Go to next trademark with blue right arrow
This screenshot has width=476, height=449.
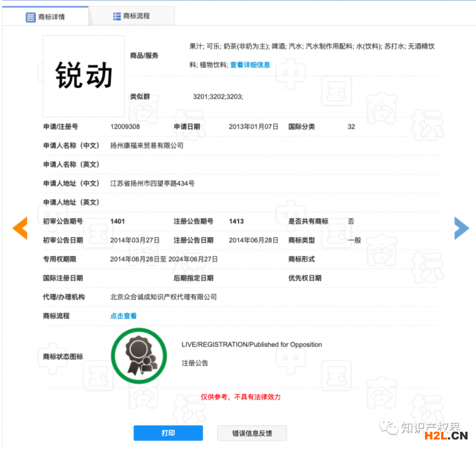(461, 228)
